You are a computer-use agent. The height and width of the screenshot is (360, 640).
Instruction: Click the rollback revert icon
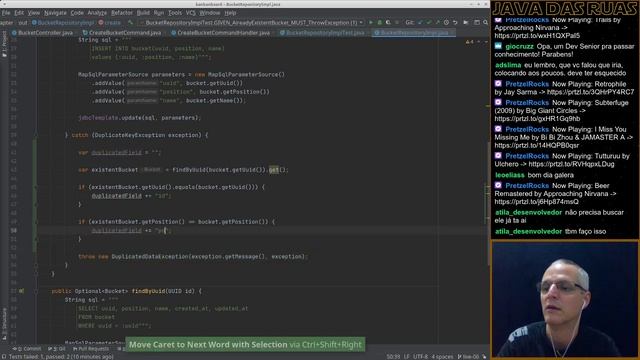[x=455, y=22]
